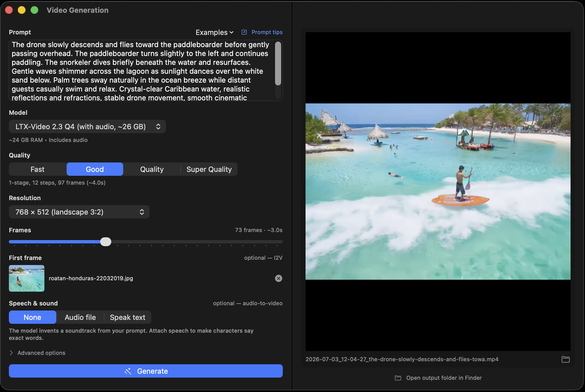The image size is (585, 392).
Task: Click the prompt text area scrollbar
Action: [x=278, y=64]
